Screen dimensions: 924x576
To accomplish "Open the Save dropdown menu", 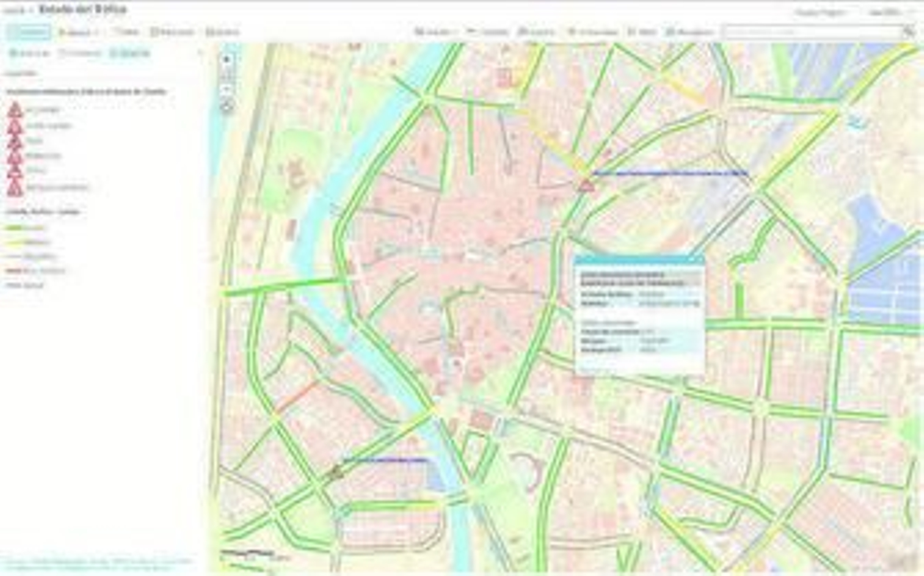I will [x=437, y=32].
